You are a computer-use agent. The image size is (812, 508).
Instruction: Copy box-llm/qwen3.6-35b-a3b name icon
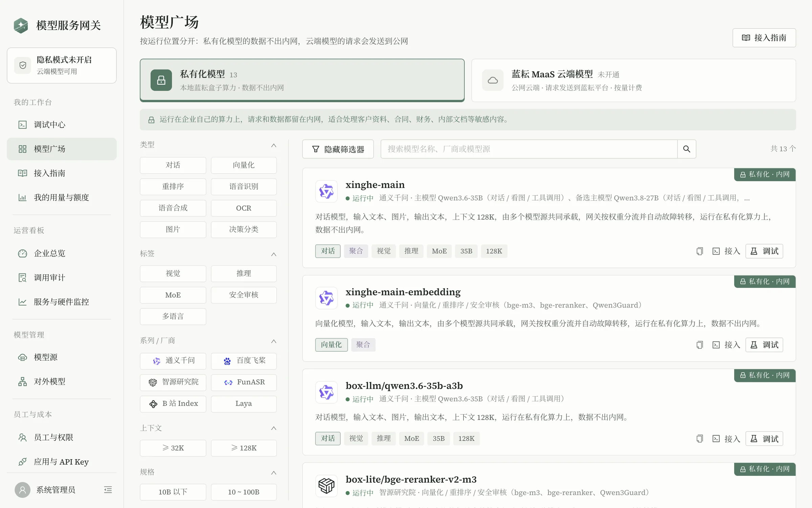point(699,439)
